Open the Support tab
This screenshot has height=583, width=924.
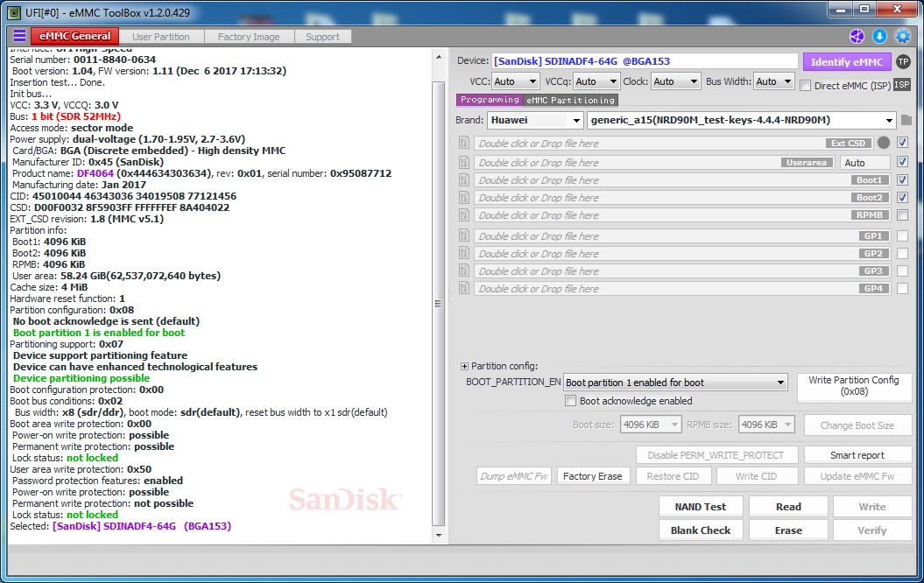(322, 37)
